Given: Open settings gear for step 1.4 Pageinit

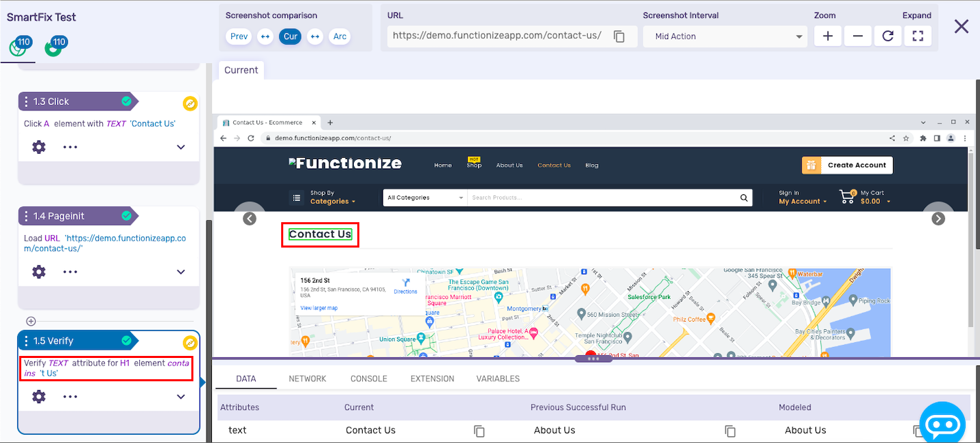Looking at the screenshot, I should [x=39, y=272].
